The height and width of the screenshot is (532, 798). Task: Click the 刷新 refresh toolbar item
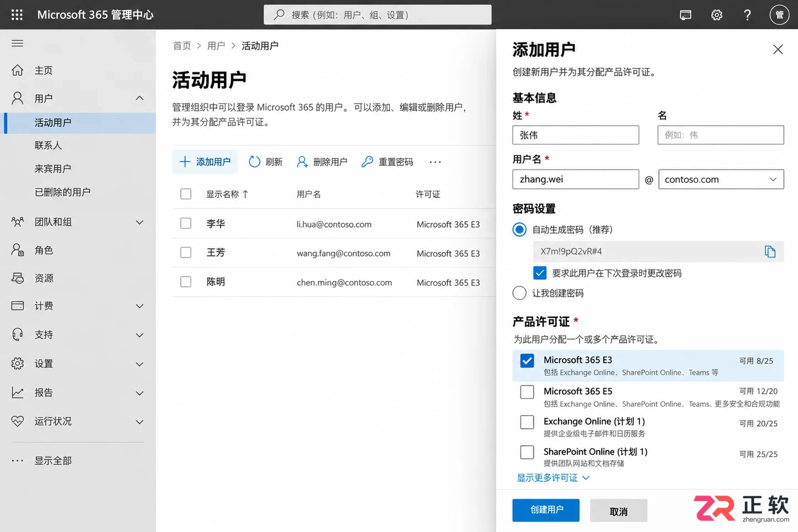pyautogui.click(x=265, y=162)
